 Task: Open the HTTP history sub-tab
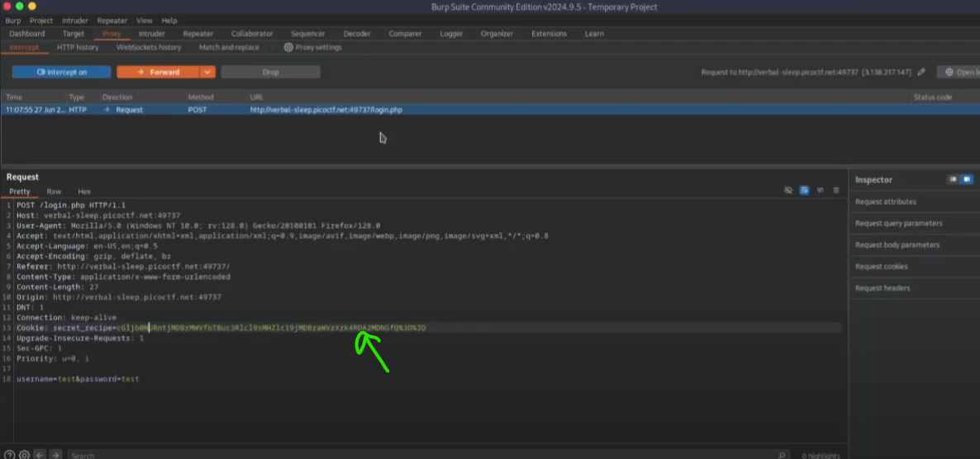[78, 47]
